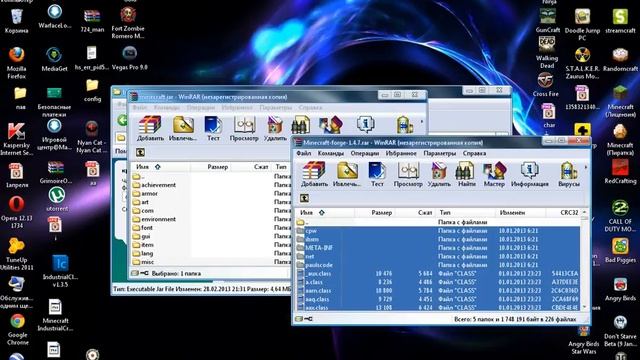Open Opera 12.13 desktop shortcut
640x360 pixels.
tap(16, 212)
